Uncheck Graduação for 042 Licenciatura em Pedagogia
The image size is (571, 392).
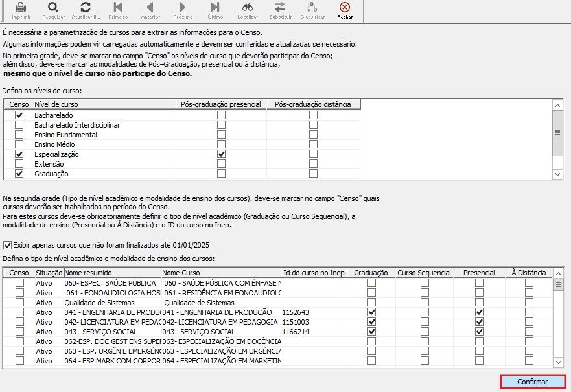point(371,322)
